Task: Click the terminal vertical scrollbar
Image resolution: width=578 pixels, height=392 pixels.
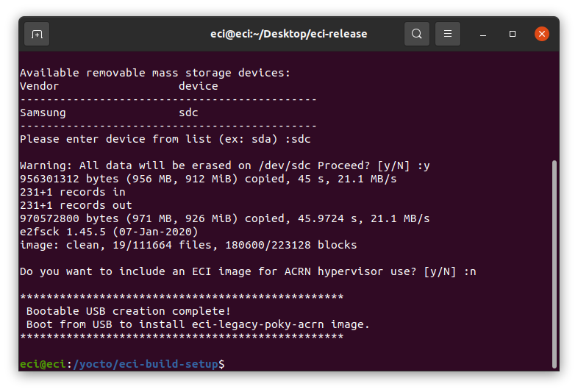Action: click(x=554, y=264)
